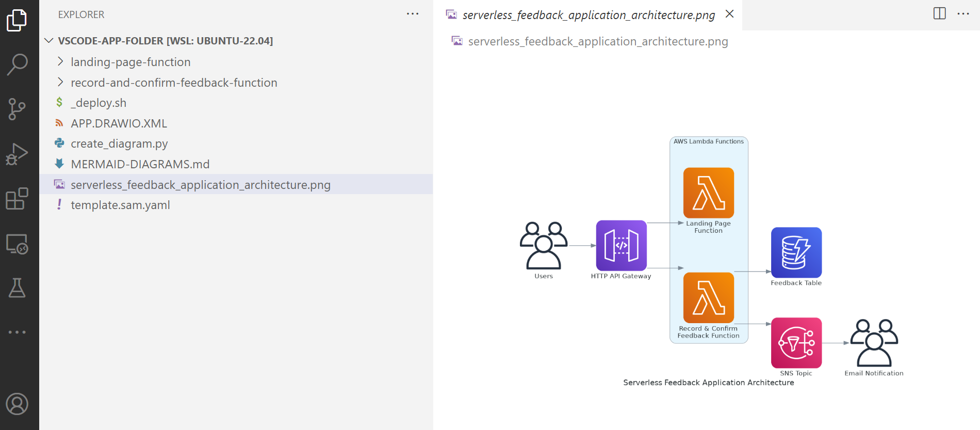The height and width of the screenshot is (430, 980).
Task: Split the editor right
Action: (x=940, y=13)
